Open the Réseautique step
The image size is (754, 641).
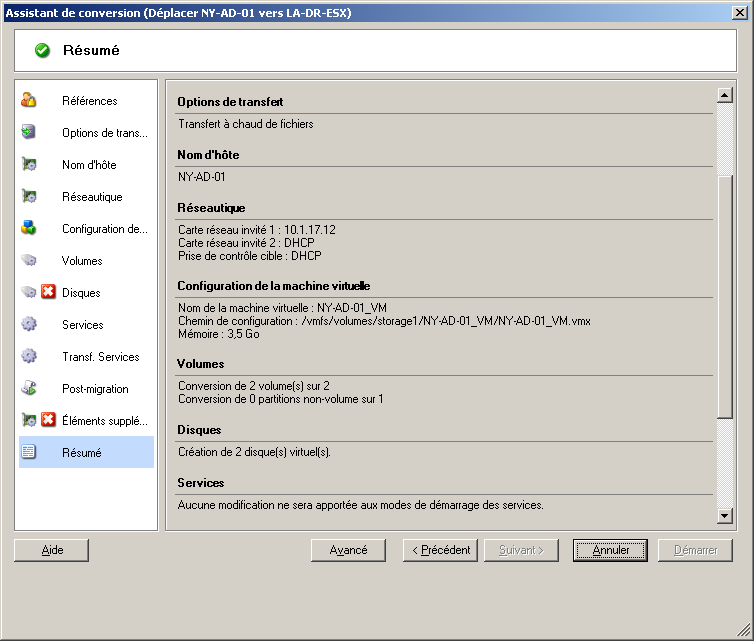point(92,197)
